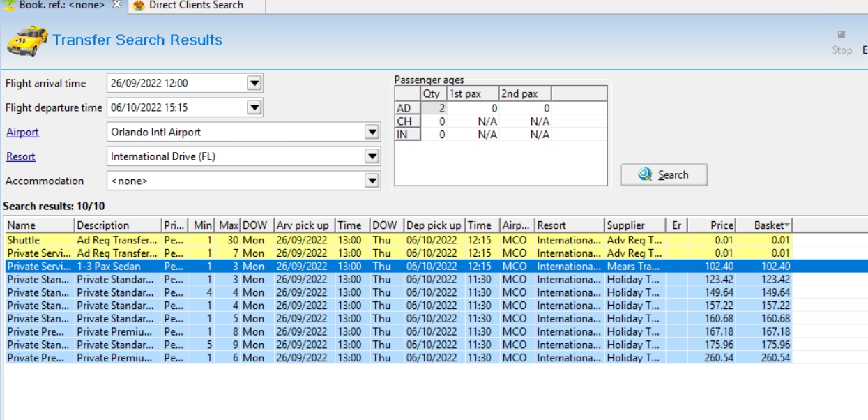
Task: Click the CH quantity cell
Action: [x=434, y=121]
